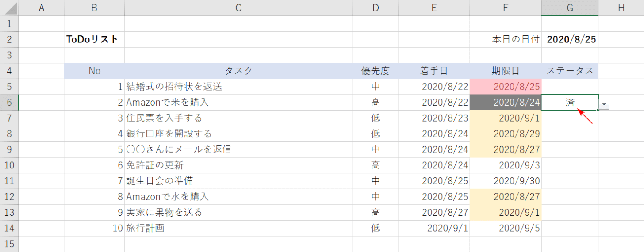
Task: Select column header D
Action: [x=376, y=8]
